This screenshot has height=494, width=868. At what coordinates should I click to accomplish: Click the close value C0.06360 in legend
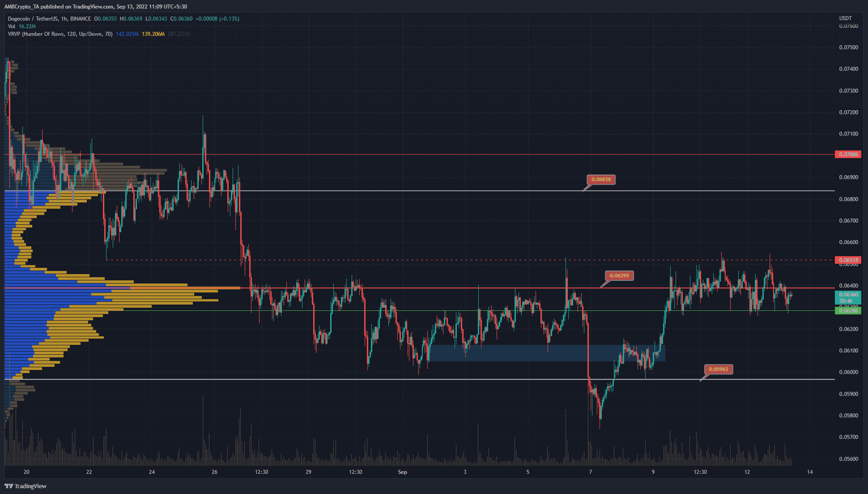[x=181, y=19]
